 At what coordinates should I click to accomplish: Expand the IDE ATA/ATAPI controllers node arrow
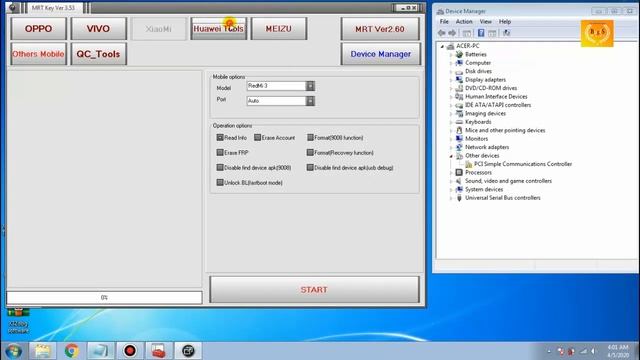pyautogui.click(x=451, y=105)
